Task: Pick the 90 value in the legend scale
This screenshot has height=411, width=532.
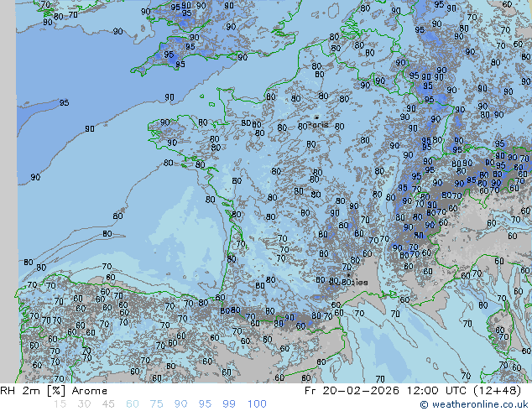Action: point(183,404)
